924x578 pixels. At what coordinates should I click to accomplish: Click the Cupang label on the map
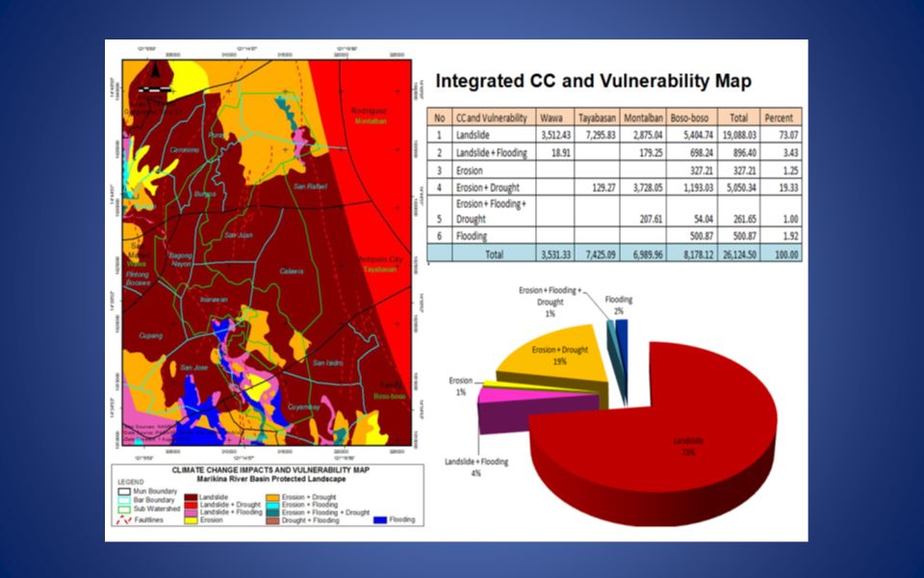[150, 335]
